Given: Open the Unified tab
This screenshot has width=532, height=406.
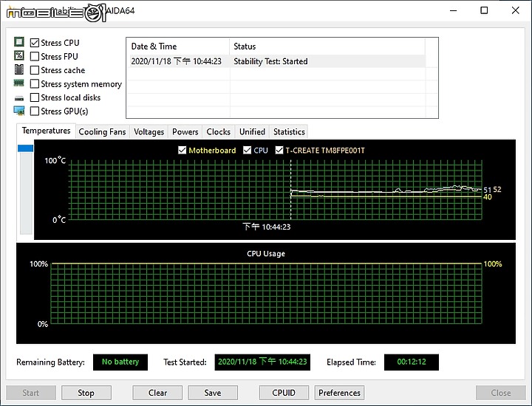Looking at the screenshot, I should pyautogui.click(x=252, y=132).
